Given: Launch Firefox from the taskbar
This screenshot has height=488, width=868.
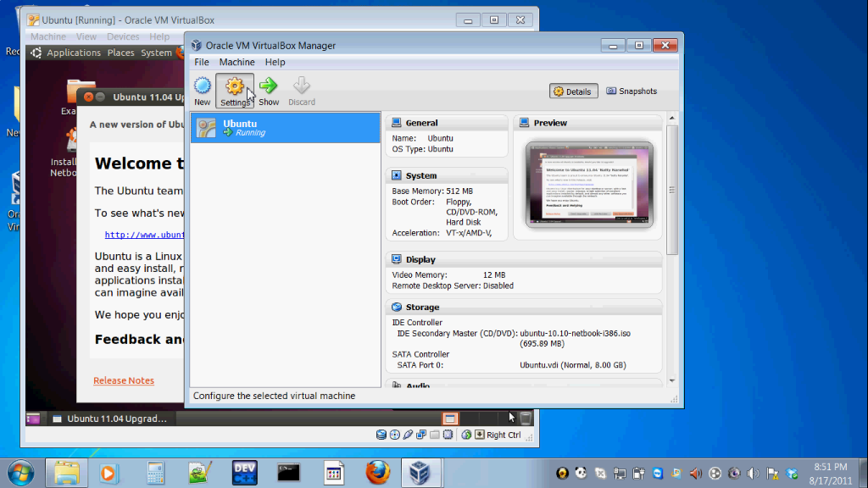Looking at the screenshot, I should coord(377,473).
